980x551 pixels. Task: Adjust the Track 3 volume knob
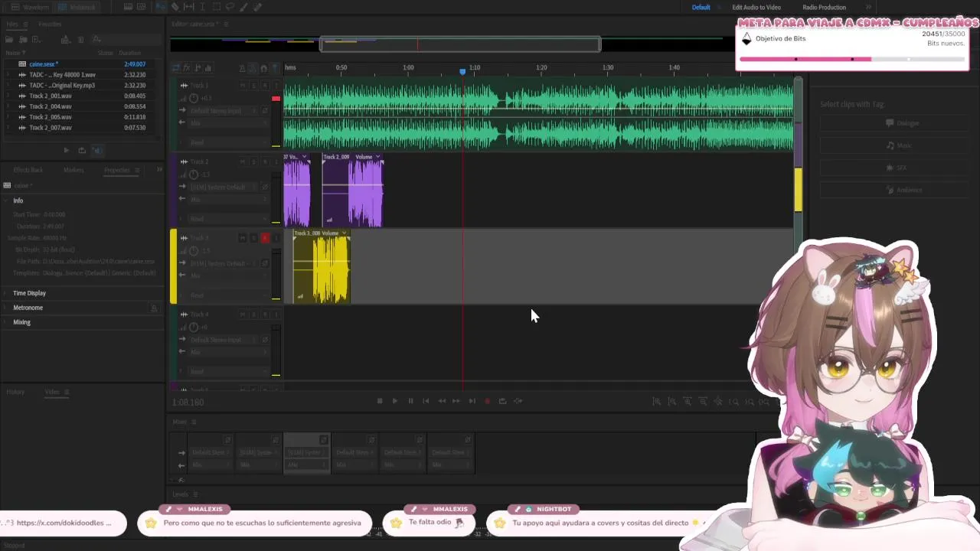[x=194, y=250]
